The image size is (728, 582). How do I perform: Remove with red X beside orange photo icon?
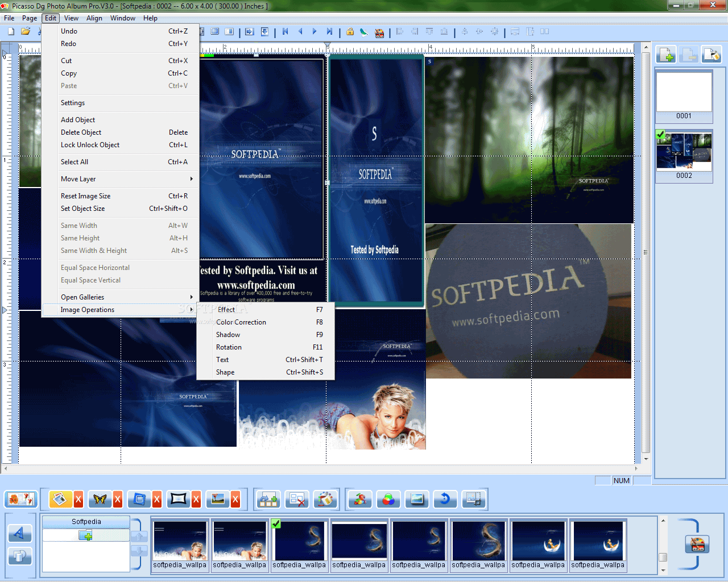tap(78, 499)
